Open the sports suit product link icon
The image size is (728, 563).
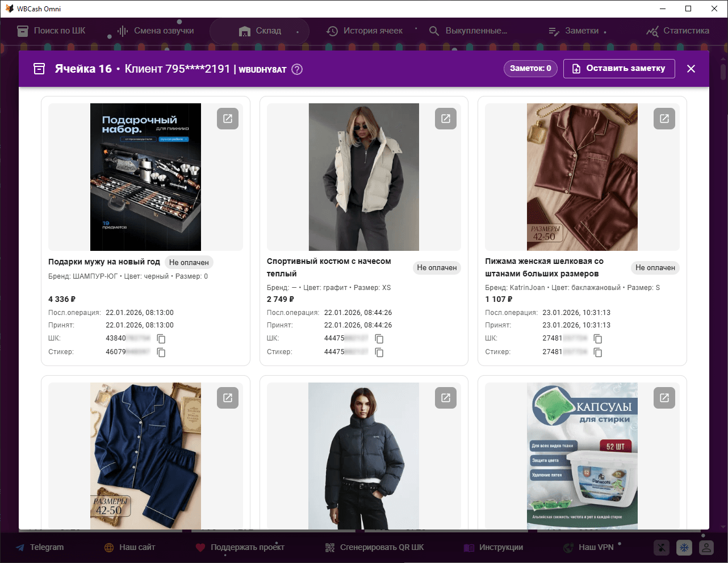coord(446,119)
